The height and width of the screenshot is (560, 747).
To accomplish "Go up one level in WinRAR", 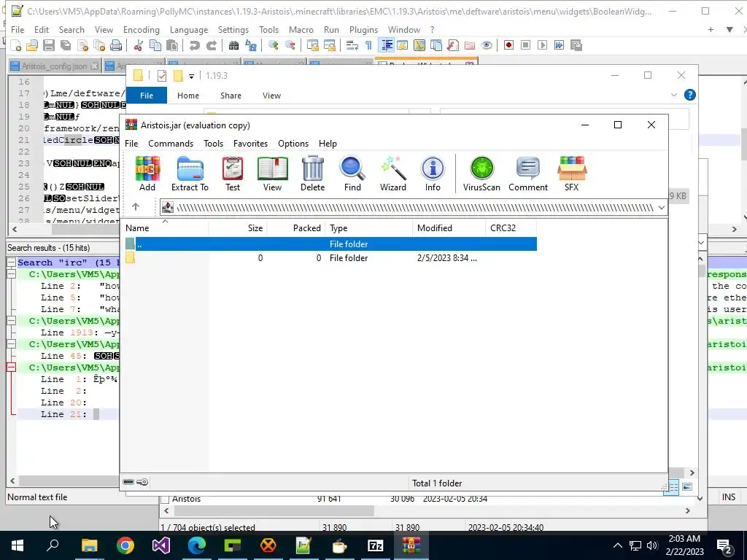I will [136, 206].
